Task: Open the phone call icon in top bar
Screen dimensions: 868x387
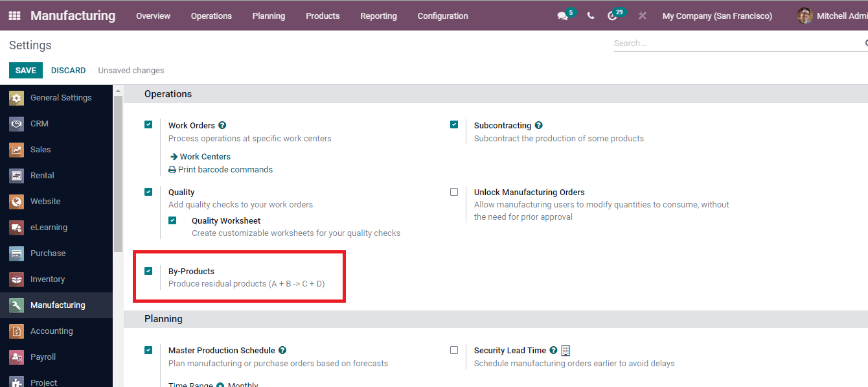Action: 590,15
